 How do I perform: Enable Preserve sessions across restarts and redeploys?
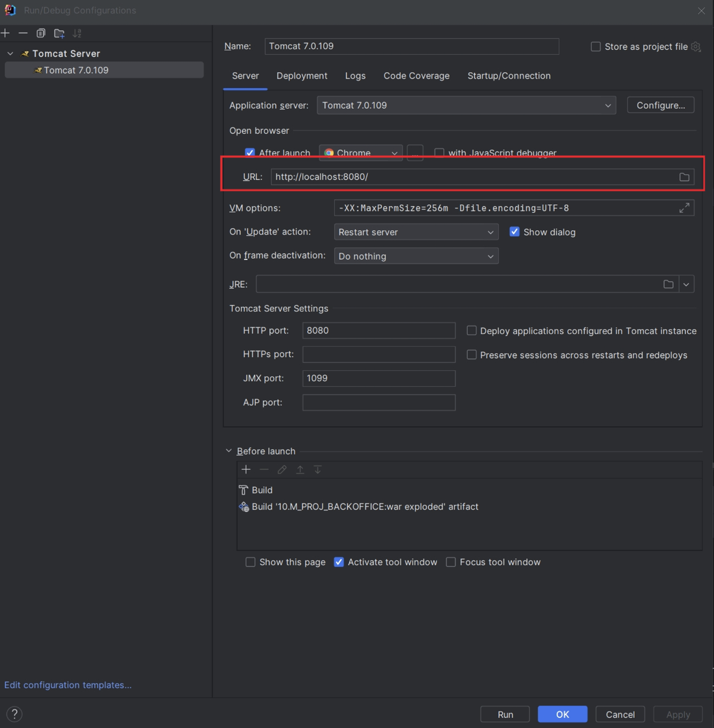472,355
